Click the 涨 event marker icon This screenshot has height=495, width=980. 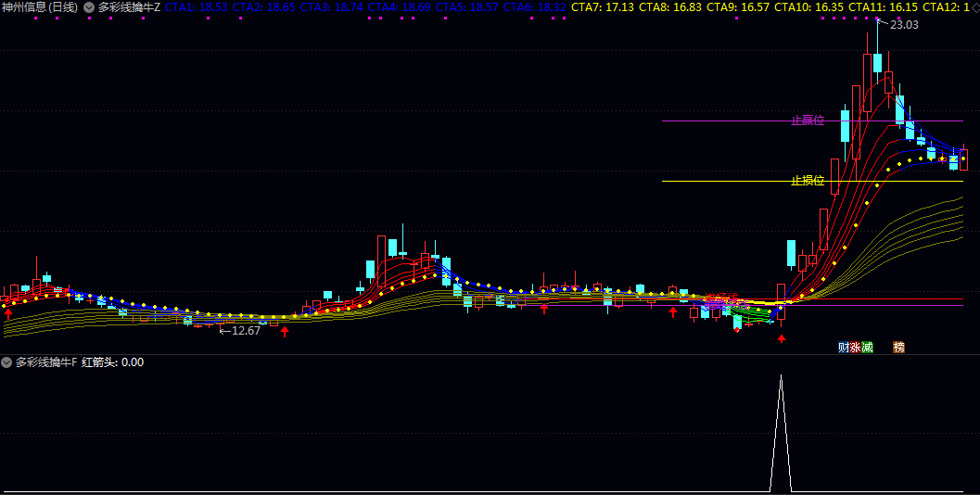[x=855, y=348]
